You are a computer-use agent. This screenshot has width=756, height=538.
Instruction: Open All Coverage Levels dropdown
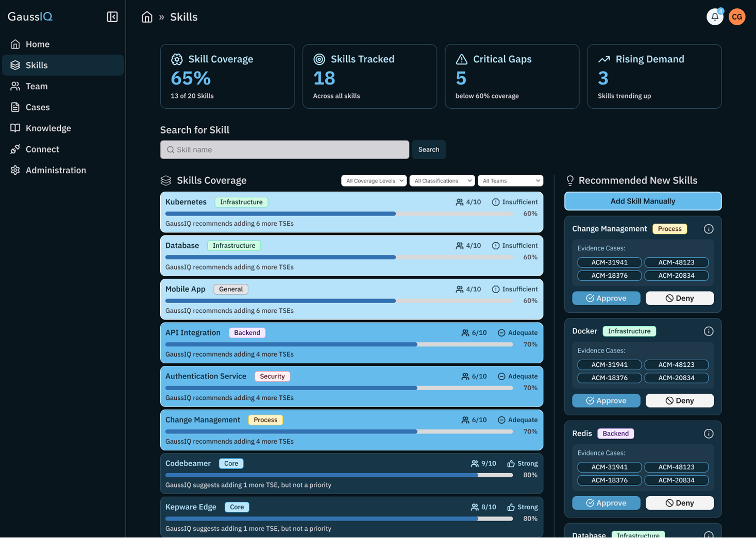point(374,181)
